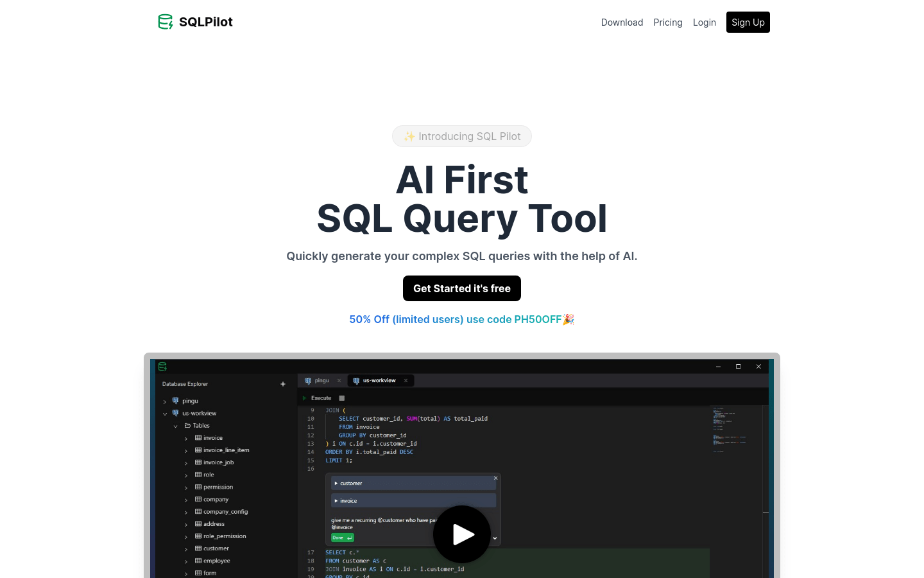This screenshot has height=578, width=924.
Task: Click the role_permission table grid icon
Action: 198,536
